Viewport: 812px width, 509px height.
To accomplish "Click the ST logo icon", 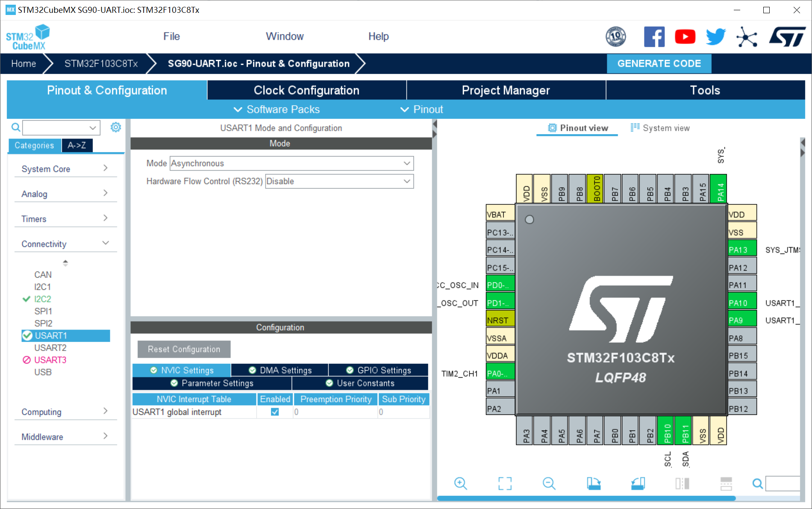I will coord(787,37).
